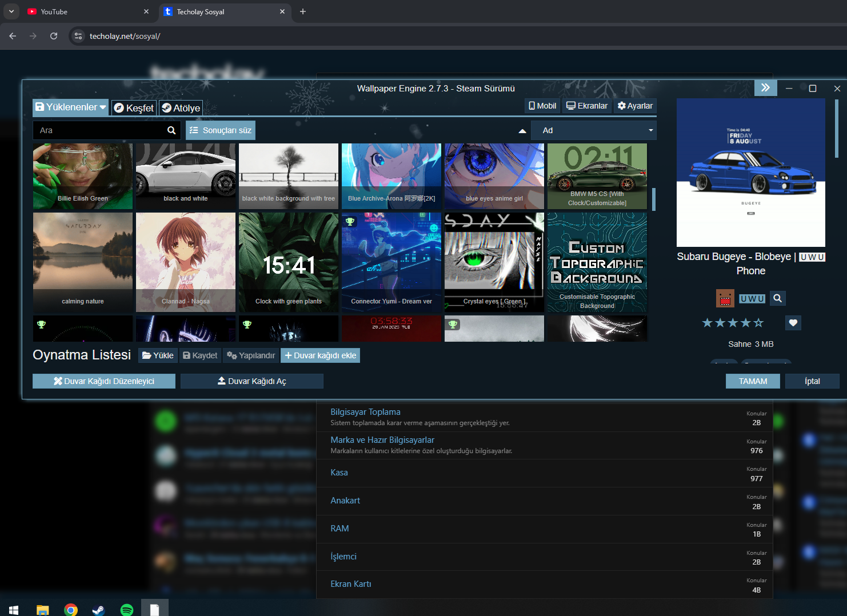Switch to the YouTube browser tab
The height and width of the screenshot is (616, 847).
[x=88, y=11]
